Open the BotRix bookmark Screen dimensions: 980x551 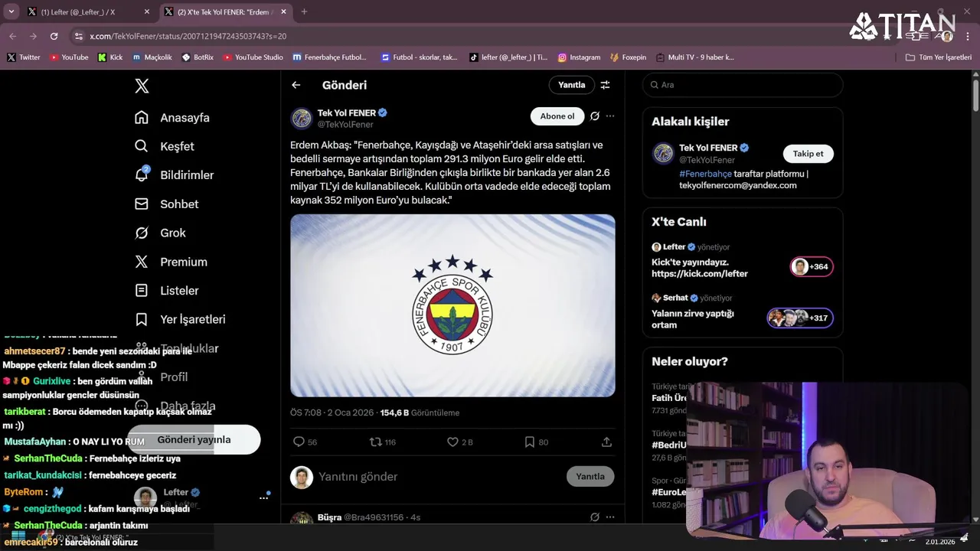click(x=198, y=57)
